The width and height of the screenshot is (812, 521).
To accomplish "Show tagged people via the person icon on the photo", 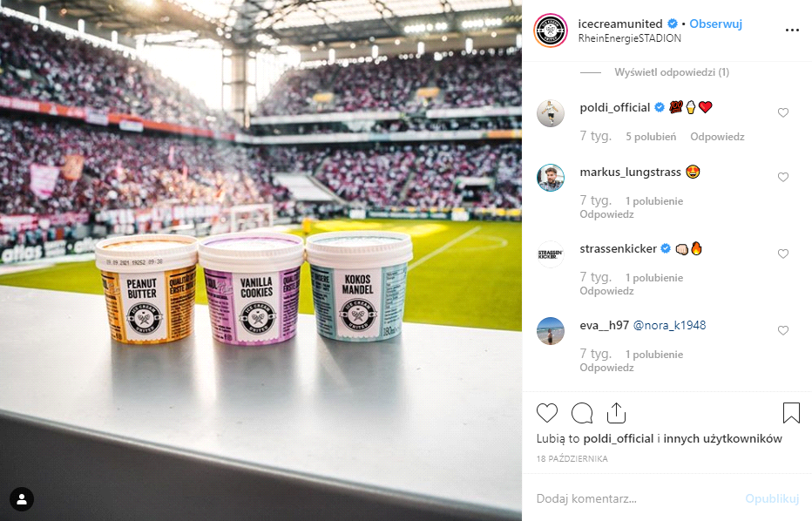I will (x=22, y=499).
